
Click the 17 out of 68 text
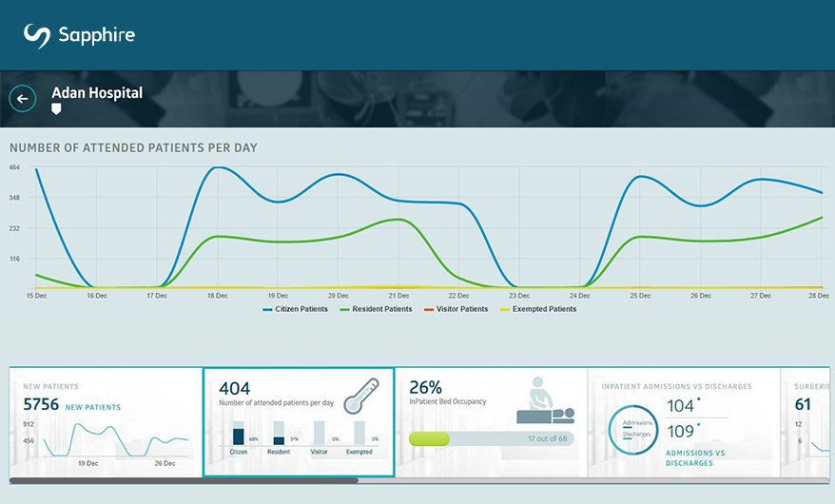pyautogui.click(x=548, y=438)
